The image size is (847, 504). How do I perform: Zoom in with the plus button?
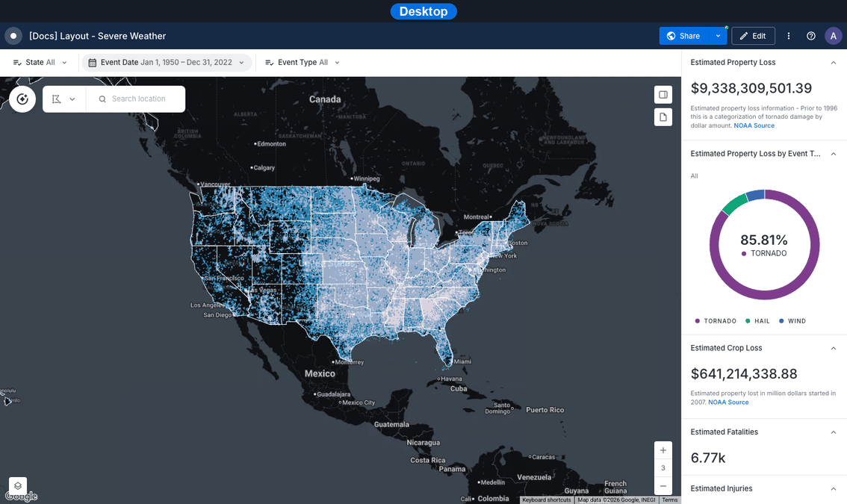(x=663, y=450)
